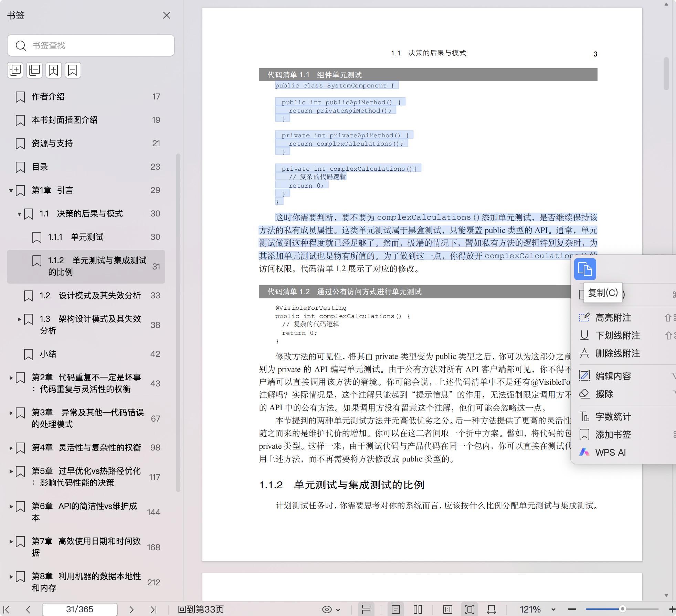Collapse the 第1章 引言 bookmark
Viewport: 676px width, 616px height.
(x=11, y=190)
